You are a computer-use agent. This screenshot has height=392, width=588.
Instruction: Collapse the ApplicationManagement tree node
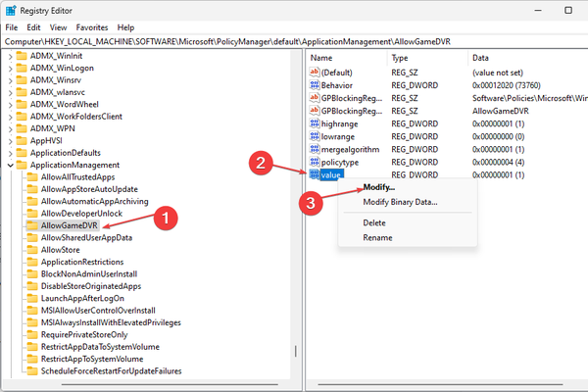(9, 165)
